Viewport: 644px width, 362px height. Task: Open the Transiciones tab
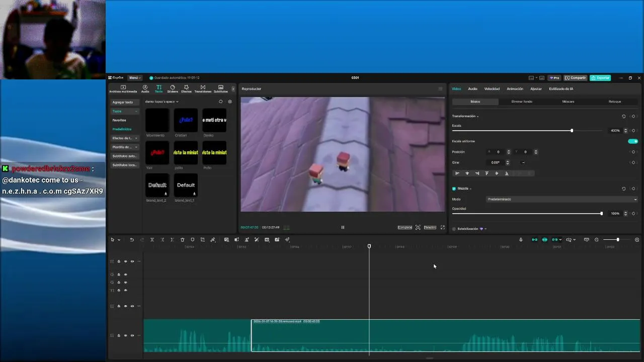[x=203, y=89]
